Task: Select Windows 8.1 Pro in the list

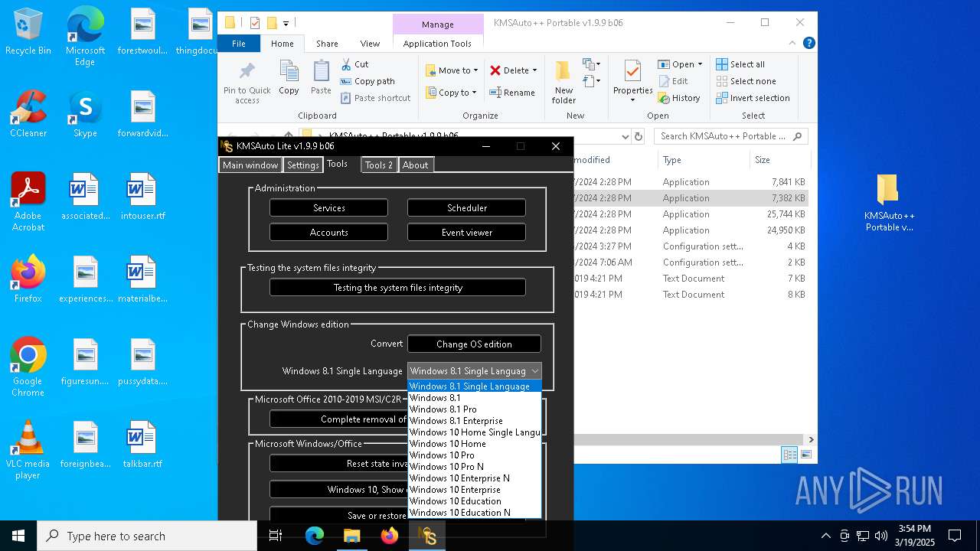Action: (474, 409)
